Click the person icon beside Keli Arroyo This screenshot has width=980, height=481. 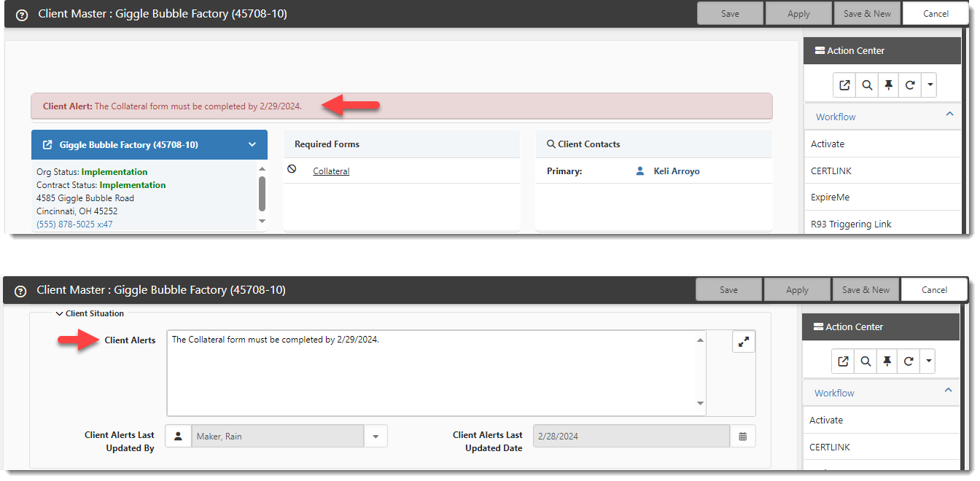click(x=640, y=171)
